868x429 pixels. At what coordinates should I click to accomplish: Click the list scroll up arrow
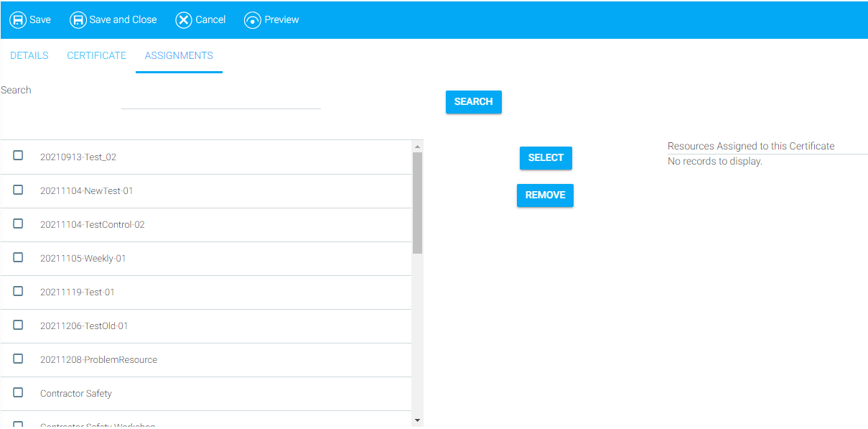click(418, 147)
